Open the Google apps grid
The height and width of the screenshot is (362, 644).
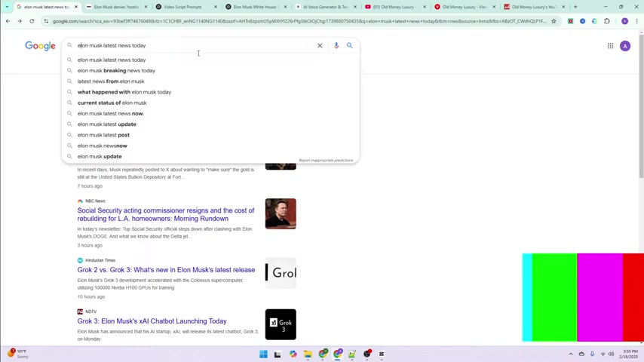(610, 46)
